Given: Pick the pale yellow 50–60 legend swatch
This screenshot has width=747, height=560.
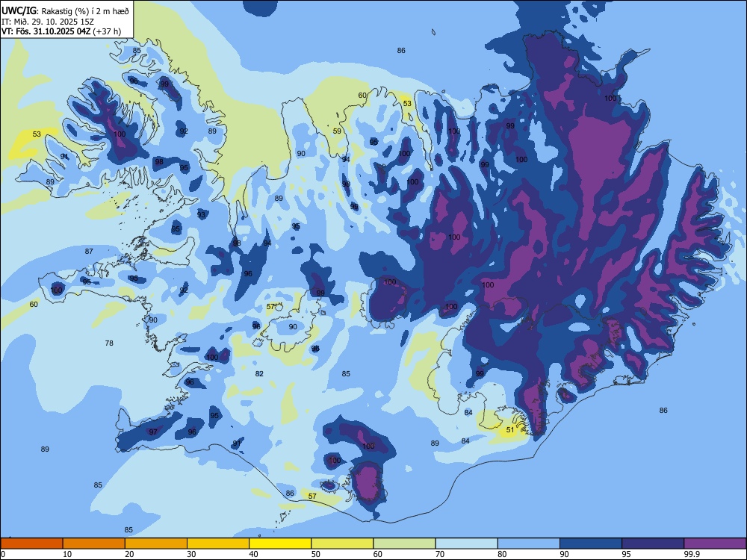Looking at the screenshot, I should point(342,544).
